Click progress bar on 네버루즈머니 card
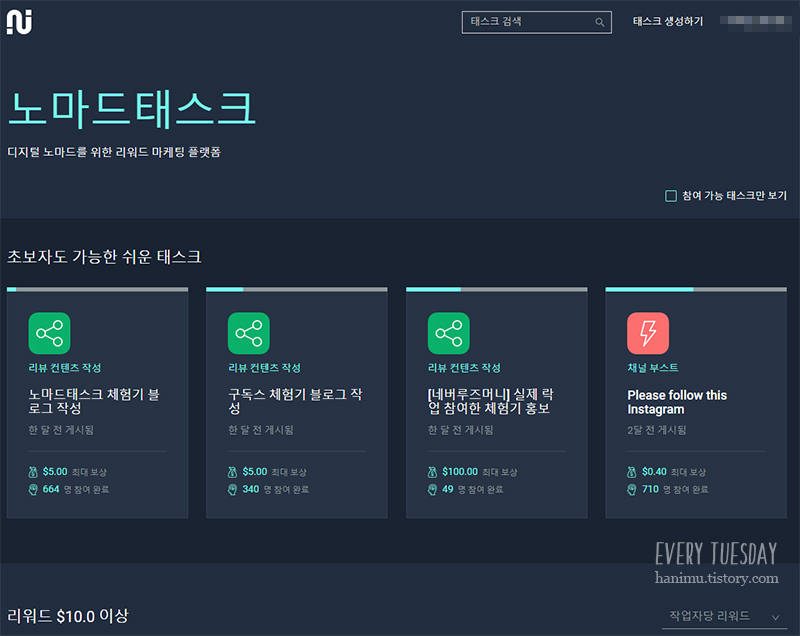The image size is (800, 636). pos(496,289)
